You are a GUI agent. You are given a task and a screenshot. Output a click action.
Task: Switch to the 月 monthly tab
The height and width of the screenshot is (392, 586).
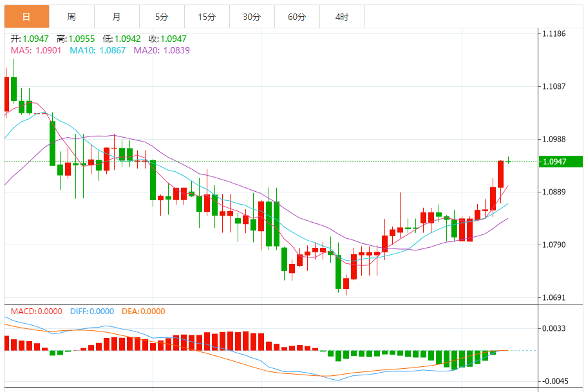(x=117, y=17)
